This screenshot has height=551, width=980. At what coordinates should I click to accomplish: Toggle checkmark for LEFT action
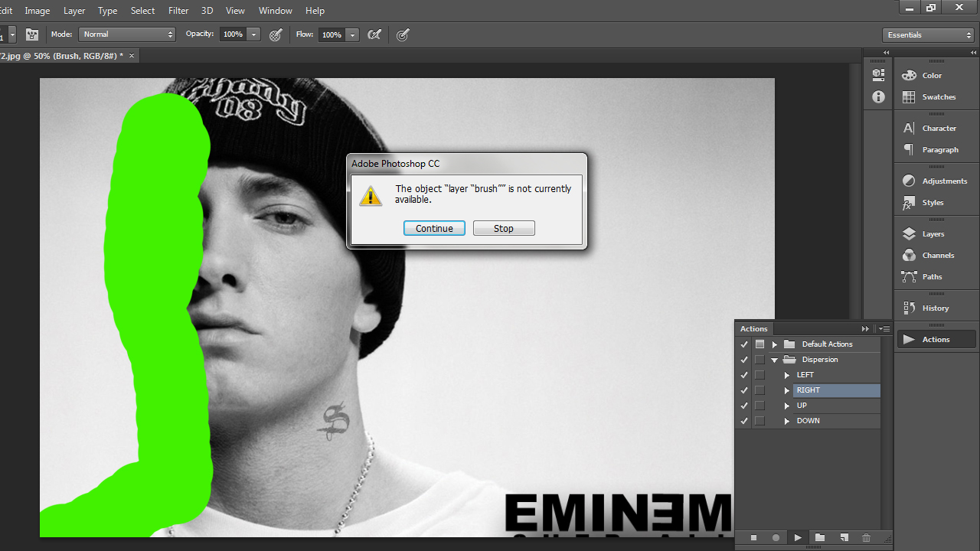[x=743, y=375]
